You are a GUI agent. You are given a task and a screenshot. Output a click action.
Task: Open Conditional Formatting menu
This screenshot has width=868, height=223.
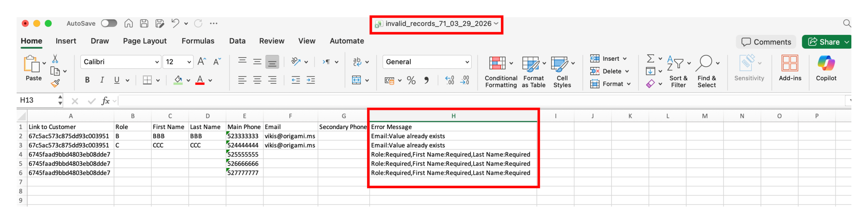501,72
